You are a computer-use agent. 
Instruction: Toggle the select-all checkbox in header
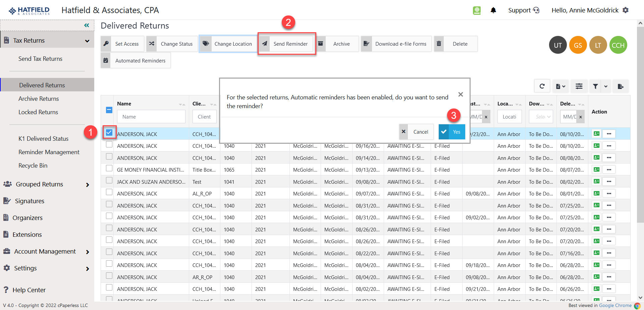coord(109,110)
